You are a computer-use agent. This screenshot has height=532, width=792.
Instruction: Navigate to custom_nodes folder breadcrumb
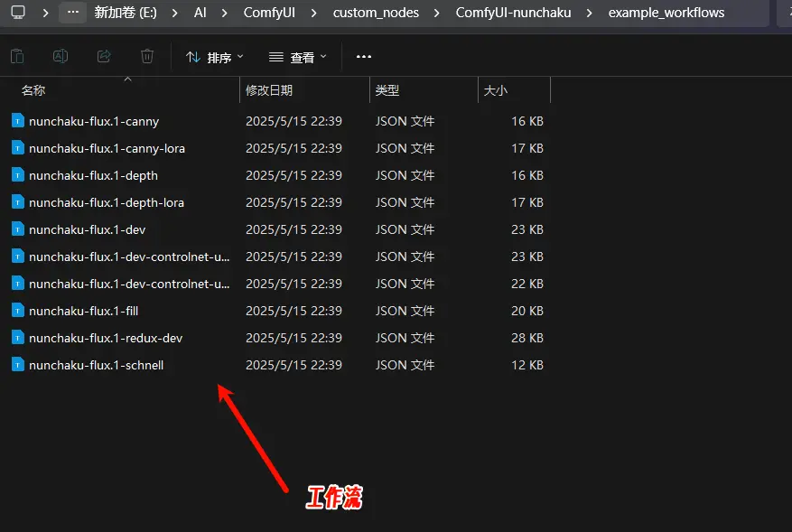point(376,13)
